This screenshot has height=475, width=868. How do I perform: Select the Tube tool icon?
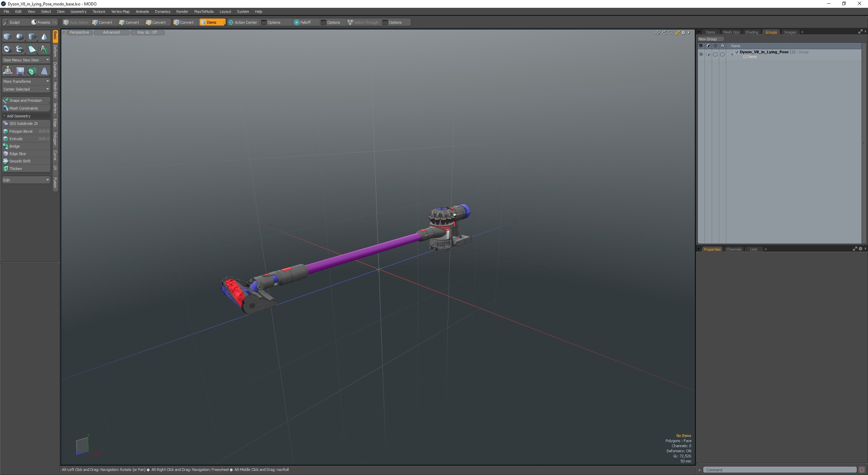[x=20, y=49]
